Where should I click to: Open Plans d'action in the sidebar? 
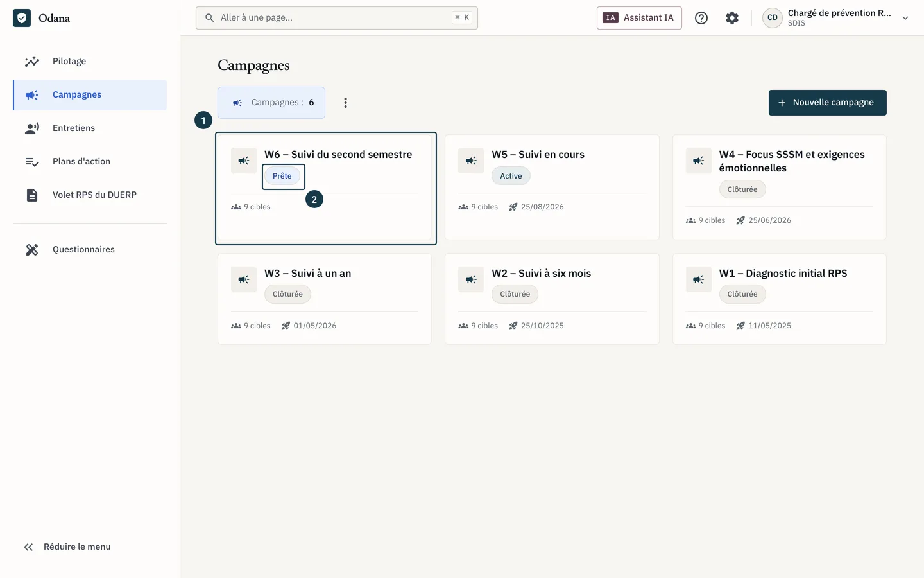pyautogui.click(x=90, y=162)
